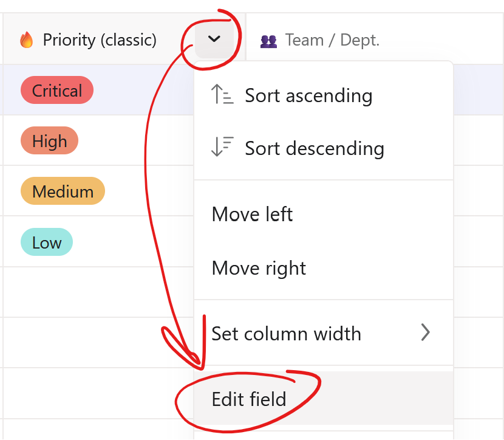The height and width of the screenshot is (440, 504).
Task: Select Move right in the column menu
Action: 259,268
